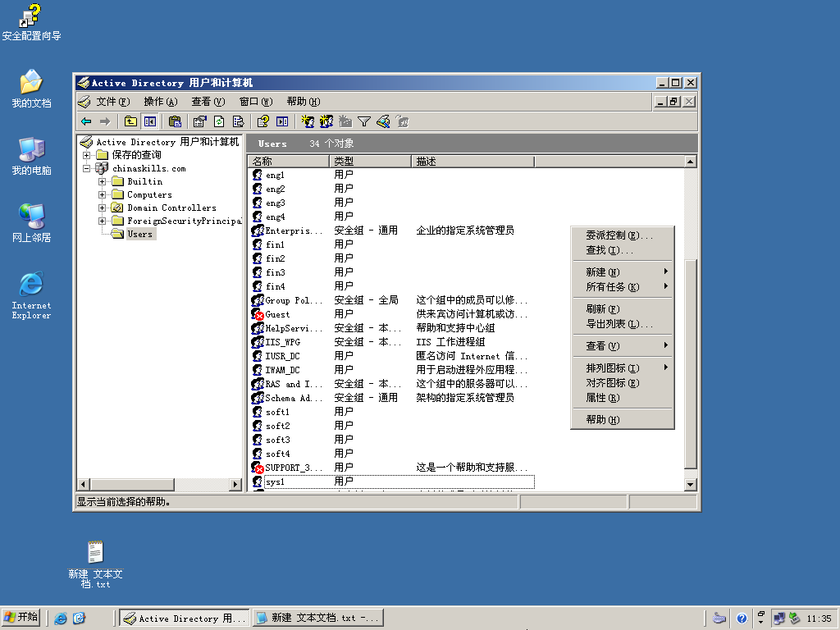Image resolution: width=840 pixels, height=630 pixels.
Task: Click the funnel Filter options toolbar icon
Action: click(364, 121)
